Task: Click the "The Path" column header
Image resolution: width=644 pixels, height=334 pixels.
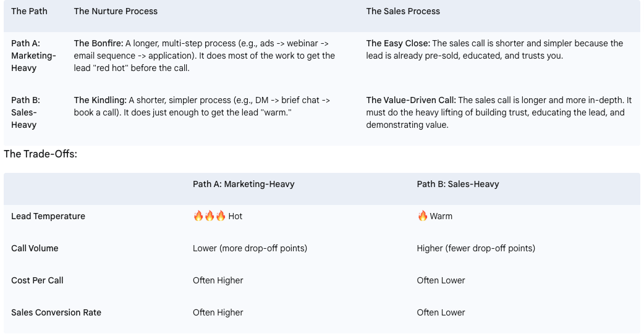Action: [29, 11]
